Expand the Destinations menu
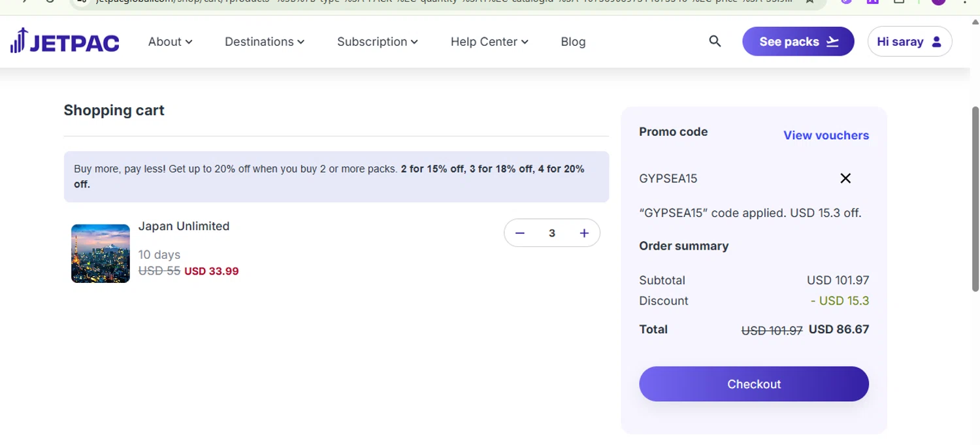Image resolution: width=980 pixels, height=445 pixels. click(x=265, y=42)
